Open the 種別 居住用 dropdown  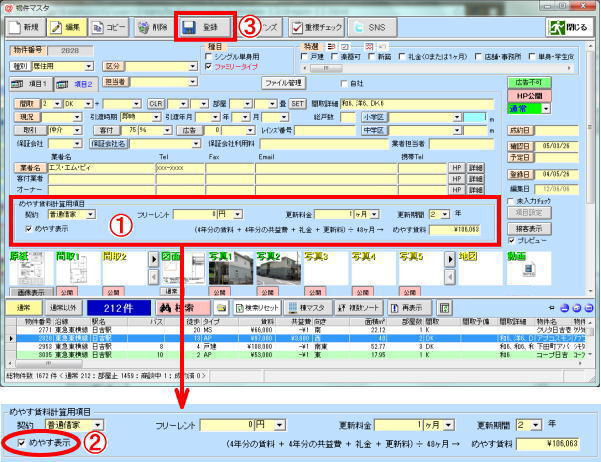(x=89, y=66)
